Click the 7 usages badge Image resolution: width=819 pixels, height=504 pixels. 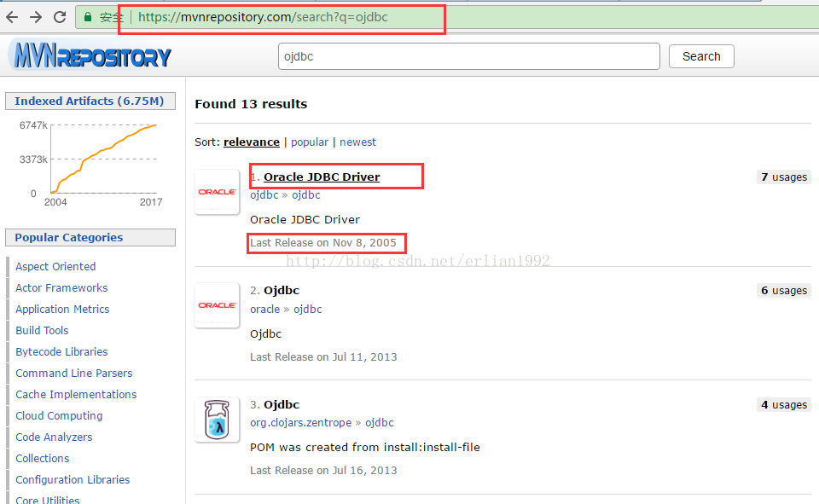click(783, 177)
